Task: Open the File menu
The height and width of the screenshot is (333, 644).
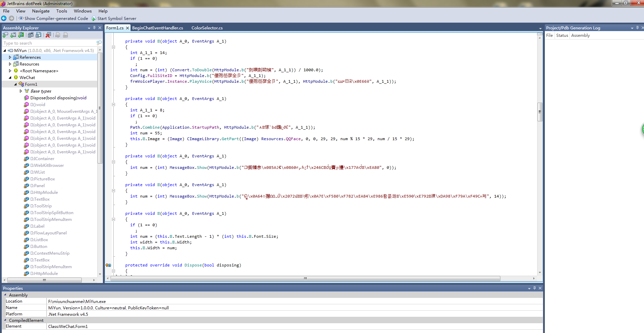Action: click(6, 11)
